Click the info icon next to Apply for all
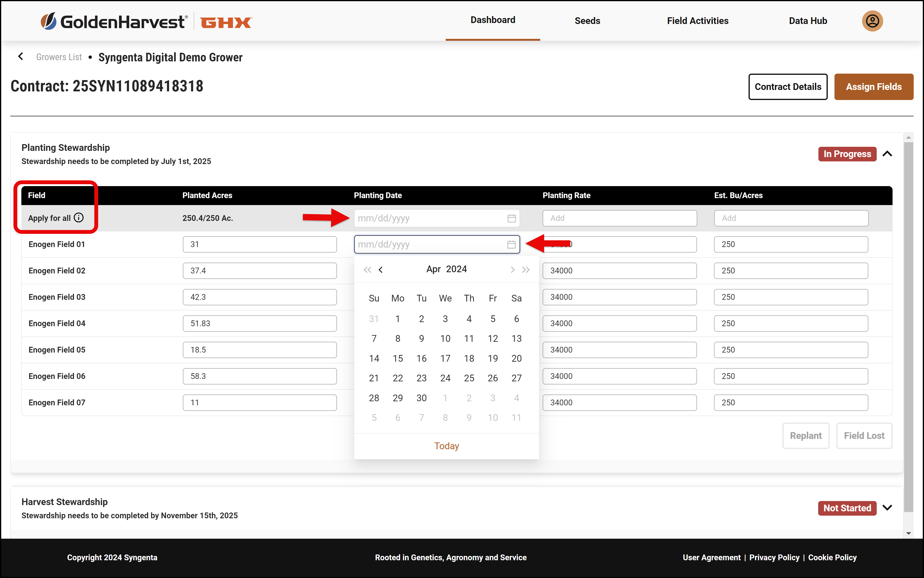The image size is (924, 578). (x=79, y=218)
